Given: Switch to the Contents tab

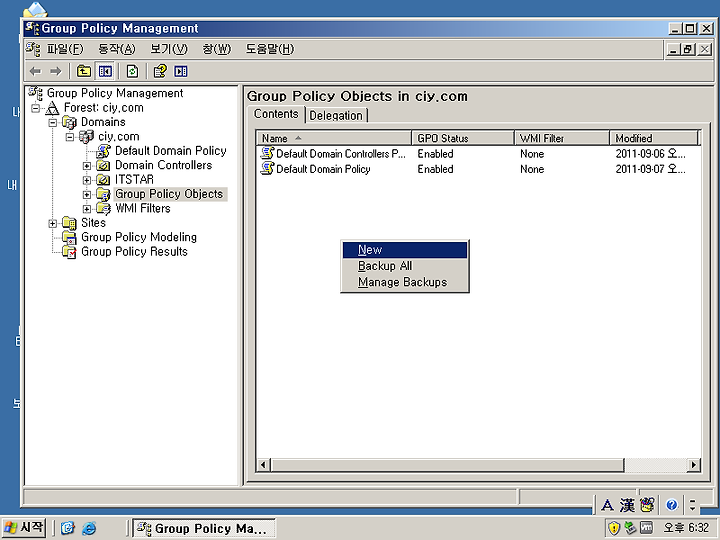Looking at the screenshot, I should coord(276,114).
